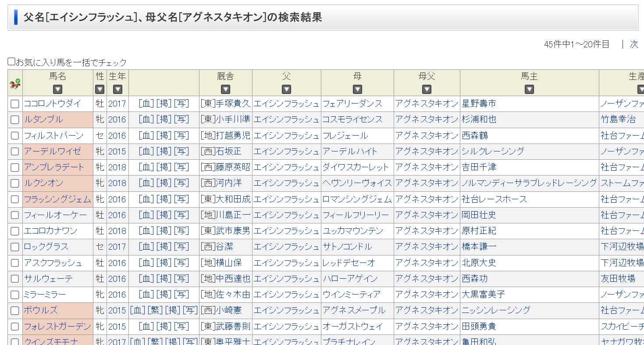Open trainer link 手塚貴久

point(233,104)
